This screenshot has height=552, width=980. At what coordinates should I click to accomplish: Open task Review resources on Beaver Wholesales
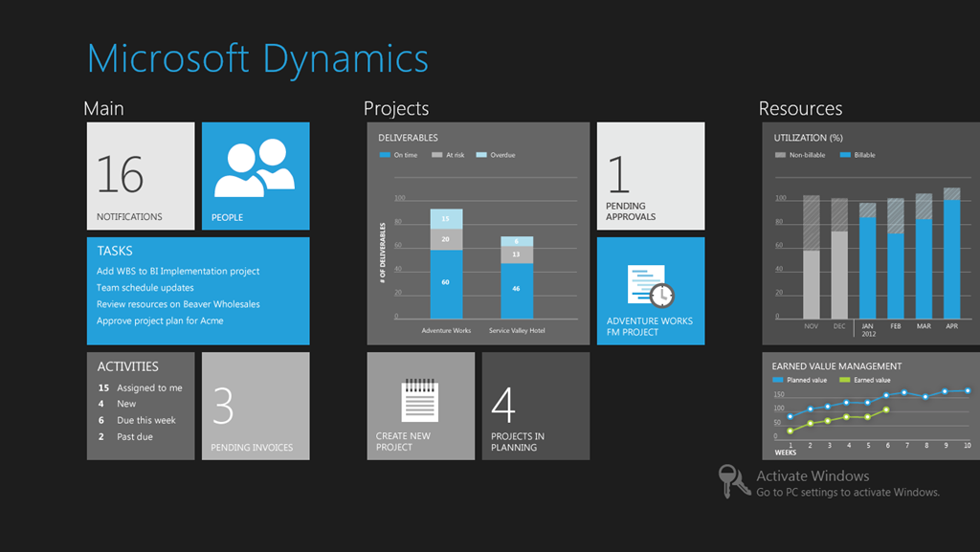pos(178,304)
